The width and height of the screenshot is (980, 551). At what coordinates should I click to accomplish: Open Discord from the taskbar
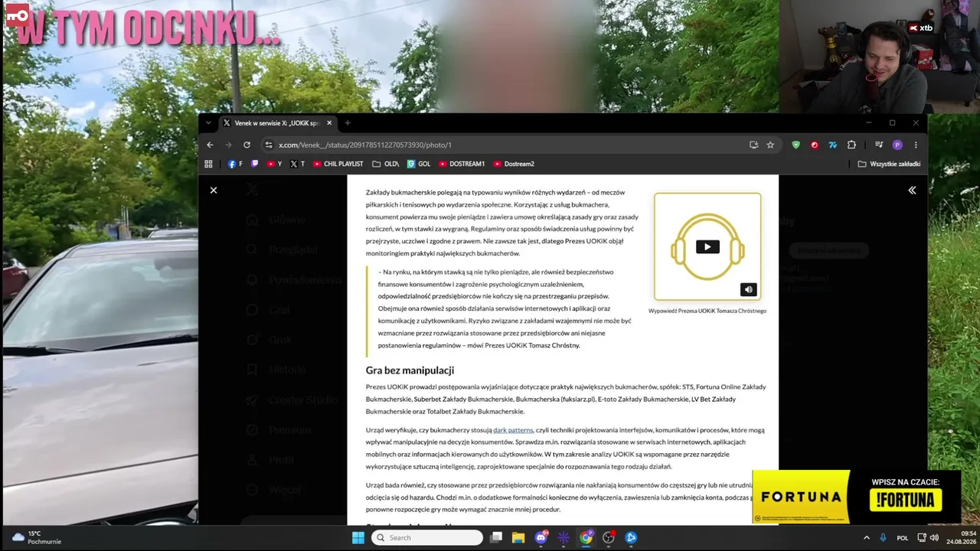click(x=541, y=537)
